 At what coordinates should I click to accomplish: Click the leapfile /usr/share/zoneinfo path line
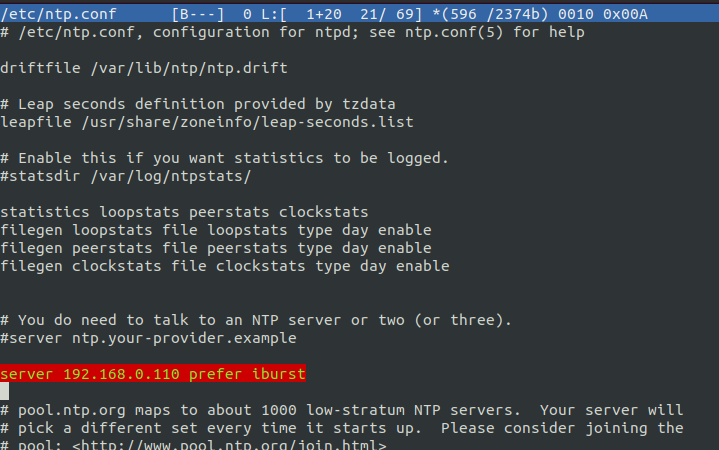point(207,122)
